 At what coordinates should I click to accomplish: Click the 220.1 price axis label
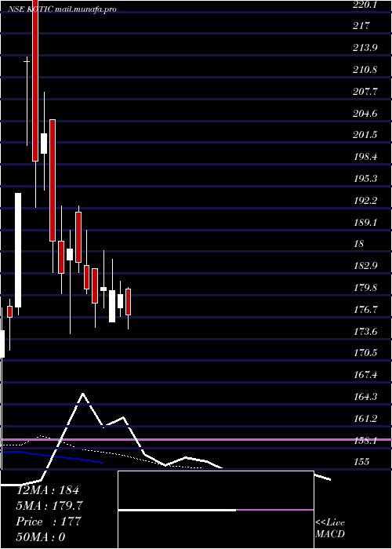[x=365, y=5]
